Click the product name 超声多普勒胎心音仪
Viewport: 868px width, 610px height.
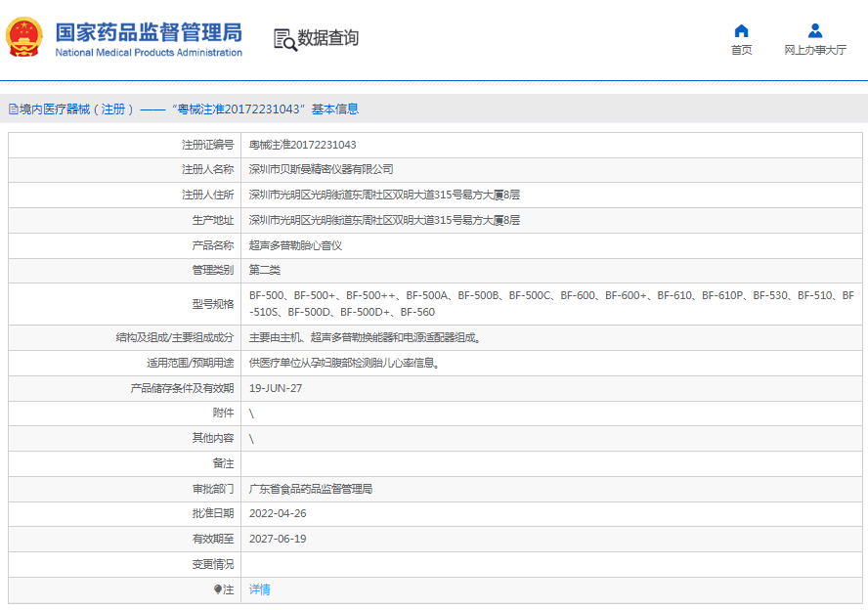(295, 245)
